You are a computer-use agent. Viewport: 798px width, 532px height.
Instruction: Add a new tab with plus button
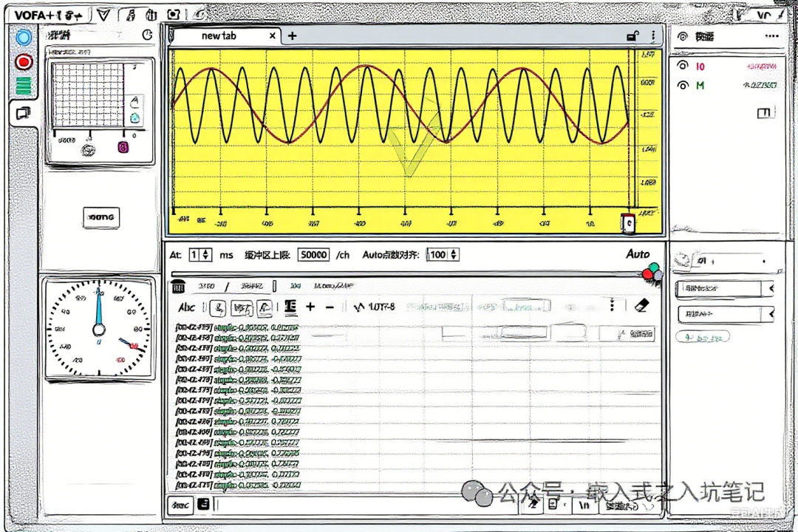[292, 35]
